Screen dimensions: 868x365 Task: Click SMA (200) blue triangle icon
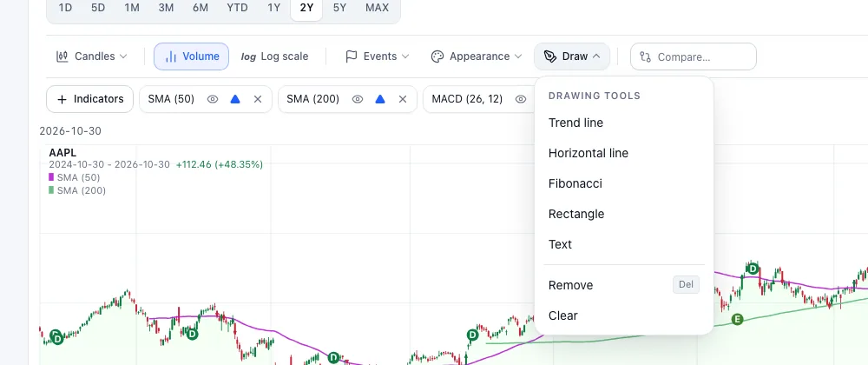380,99
